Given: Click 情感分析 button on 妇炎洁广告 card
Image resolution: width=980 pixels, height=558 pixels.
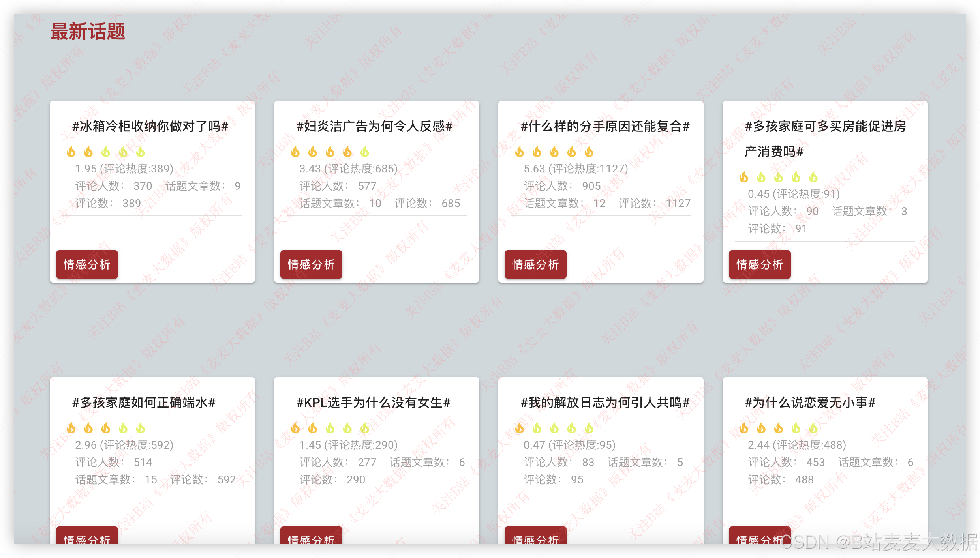Looking at the screenshot, I should pyautogui.click(x=311, y=264).
